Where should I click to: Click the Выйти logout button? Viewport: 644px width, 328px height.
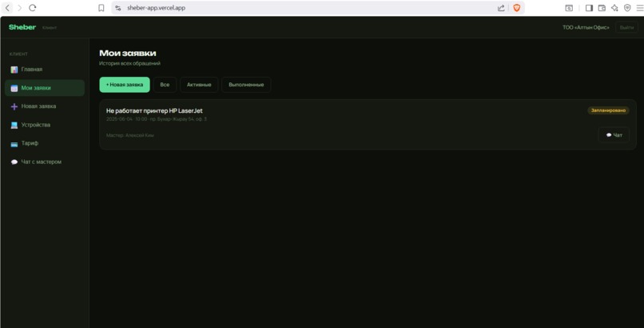click(x=626, y=27)
